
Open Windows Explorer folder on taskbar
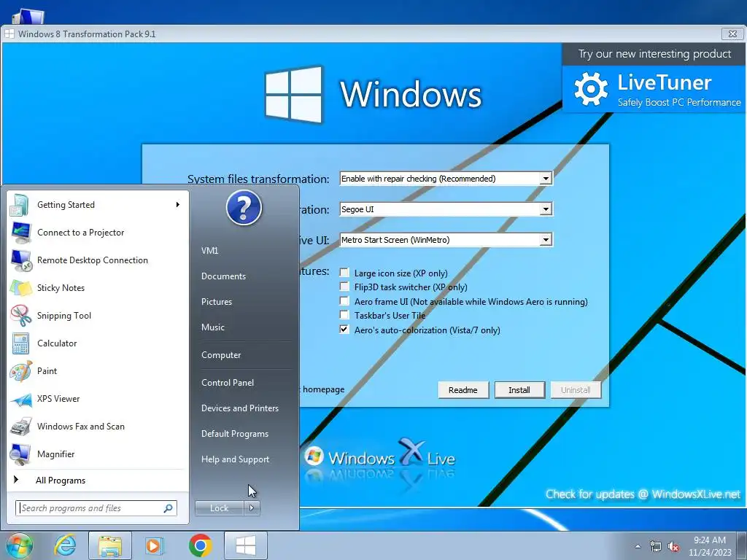[109, 545]
